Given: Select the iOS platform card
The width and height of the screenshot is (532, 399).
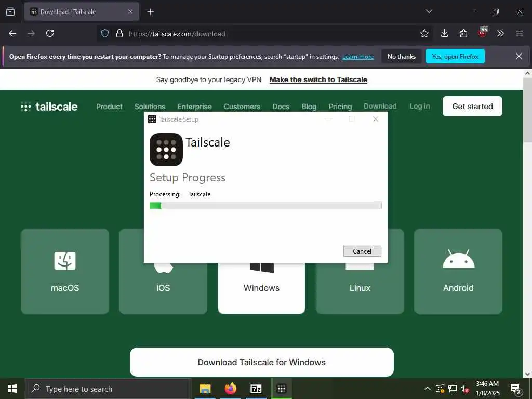Looking at the screenshot, I should [x=163, y=288].
